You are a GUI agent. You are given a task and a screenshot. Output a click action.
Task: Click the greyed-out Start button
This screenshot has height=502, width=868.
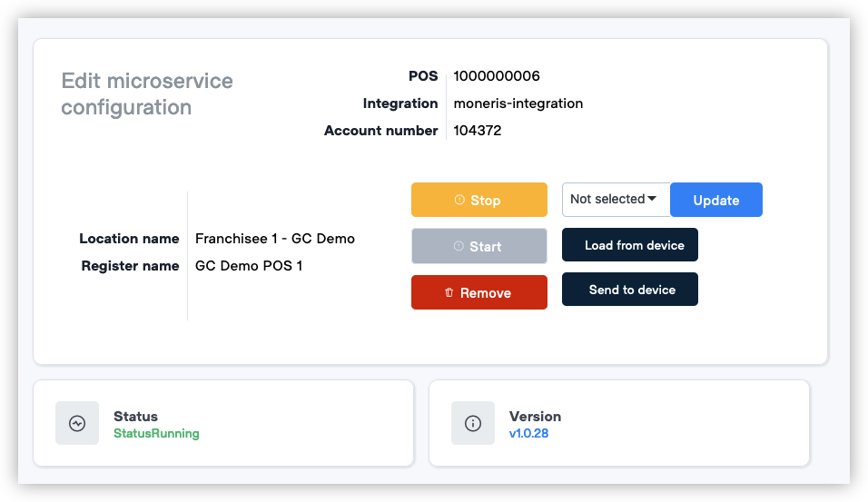pos(479,246)
